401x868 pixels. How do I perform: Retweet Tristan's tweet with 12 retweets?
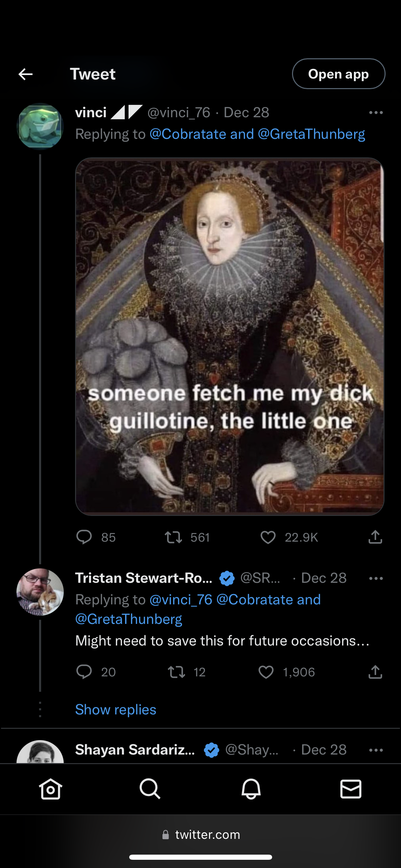pyautogui.click(x=176, y=672)
